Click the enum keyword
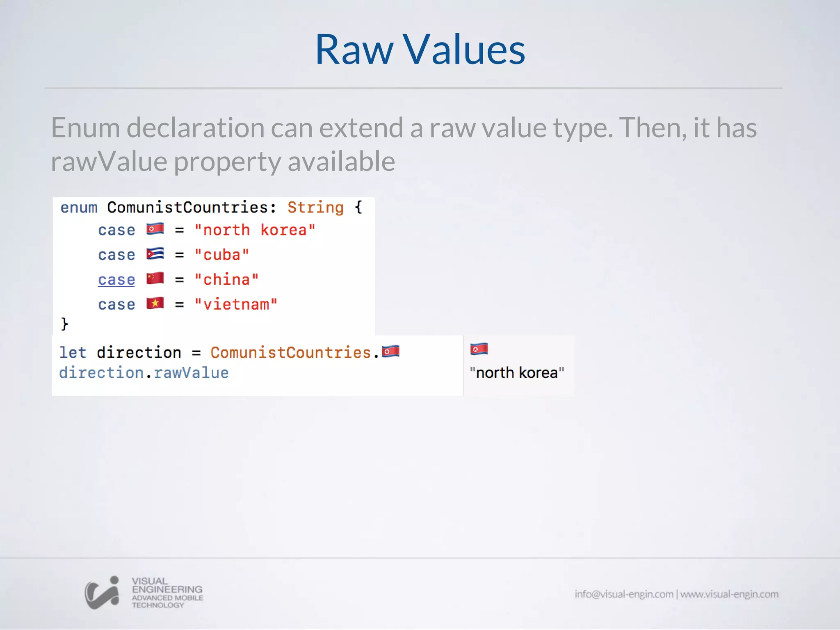The image size is (840, 630). (x=79, y=208)
